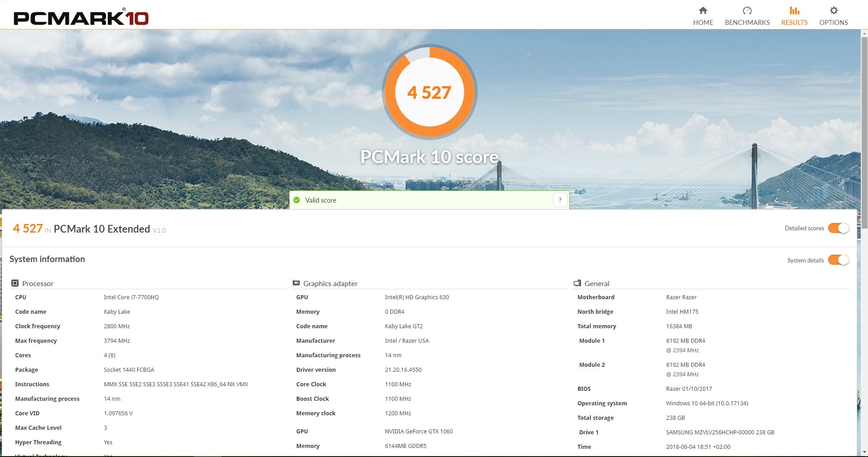The width and height of the screenshot is (868, 457).
Task: Select the Intel Core i7-7700HQ value
Action: coord(131,297)
